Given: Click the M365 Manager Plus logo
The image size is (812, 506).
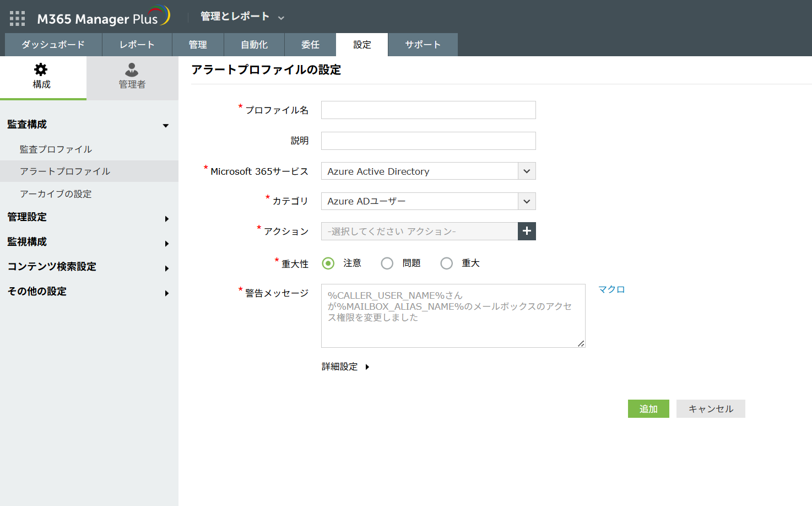Looking at the screenshot, I should [104, 17].
